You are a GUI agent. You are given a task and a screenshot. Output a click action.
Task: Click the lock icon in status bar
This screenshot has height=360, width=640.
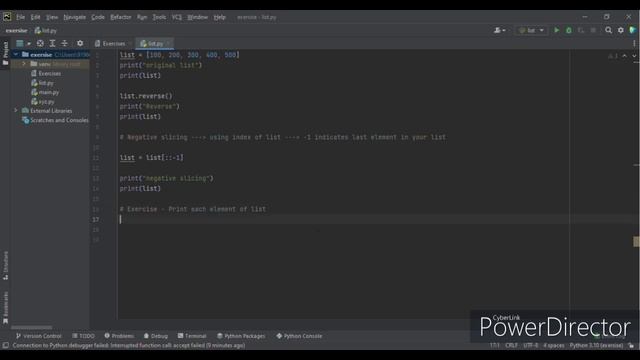(631, 346)
